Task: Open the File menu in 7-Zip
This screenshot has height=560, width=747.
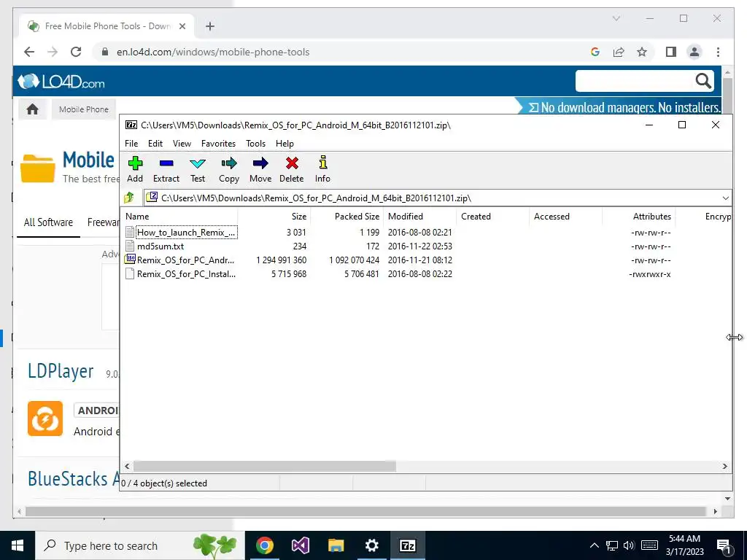Action: [131, 144]
